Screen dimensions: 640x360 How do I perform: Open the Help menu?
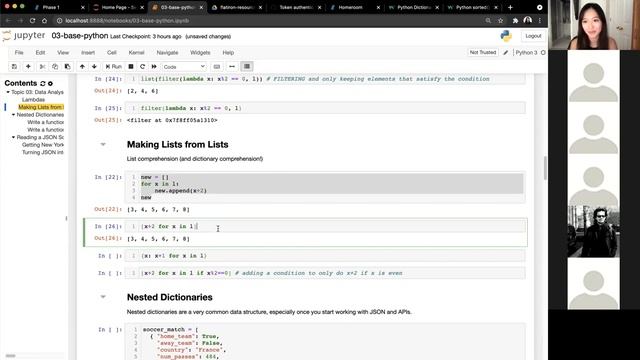point(228,53)
